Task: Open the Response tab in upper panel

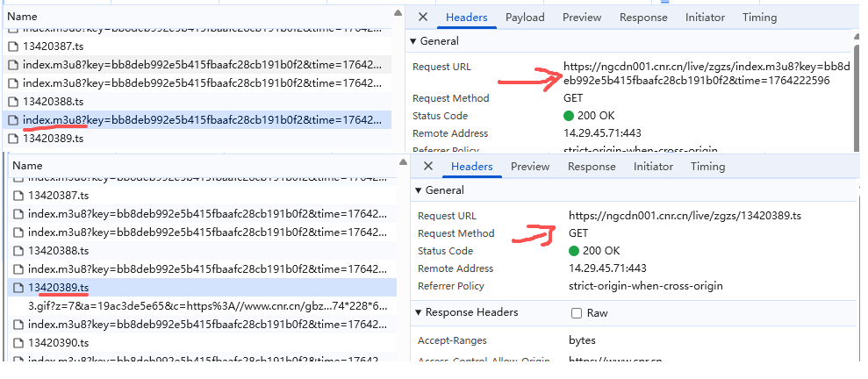Action: [643, 18]
